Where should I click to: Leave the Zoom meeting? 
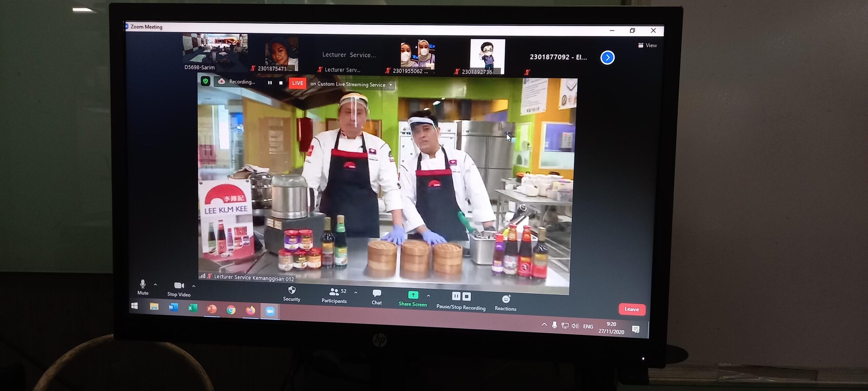[x=632, y=309]
